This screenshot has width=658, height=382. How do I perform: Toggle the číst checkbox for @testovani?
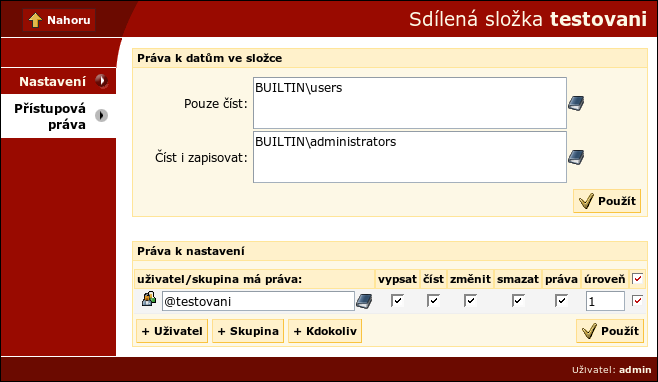433,301
